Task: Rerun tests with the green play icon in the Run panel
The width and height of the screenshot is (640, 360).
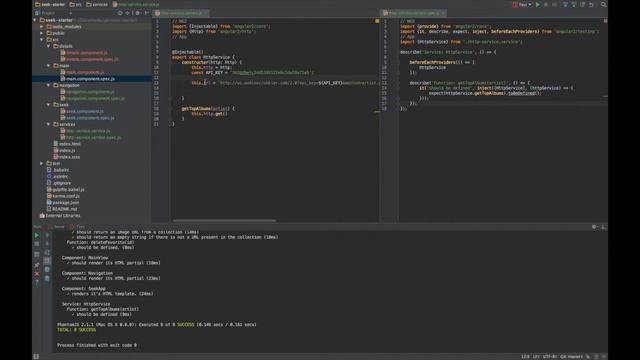Action: point(36,236)
